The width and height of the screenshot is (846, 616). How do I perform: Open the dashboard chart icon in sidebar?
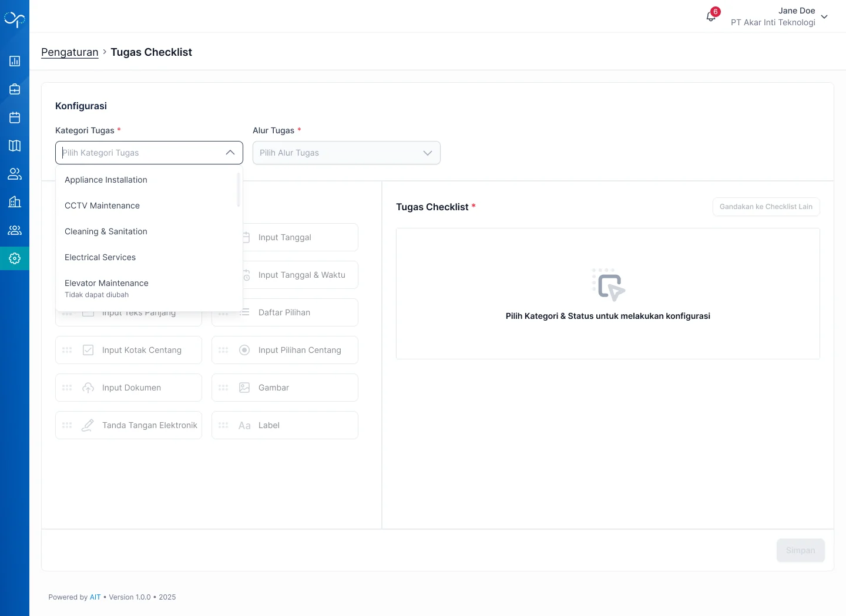[15, 61]
